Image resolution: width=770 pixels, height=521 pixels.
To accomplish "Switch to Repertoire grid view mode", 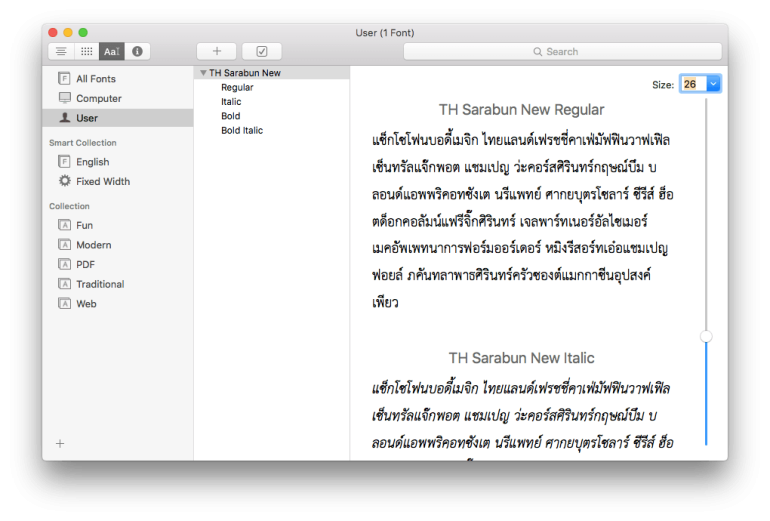I will pyautogui.click(x=87, y=51).
